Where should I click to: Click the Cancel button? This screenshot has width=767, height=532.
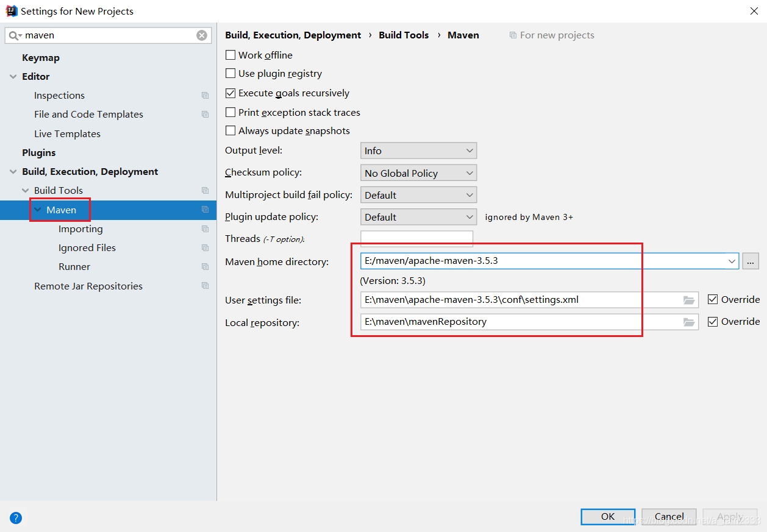tap(669, 517)
